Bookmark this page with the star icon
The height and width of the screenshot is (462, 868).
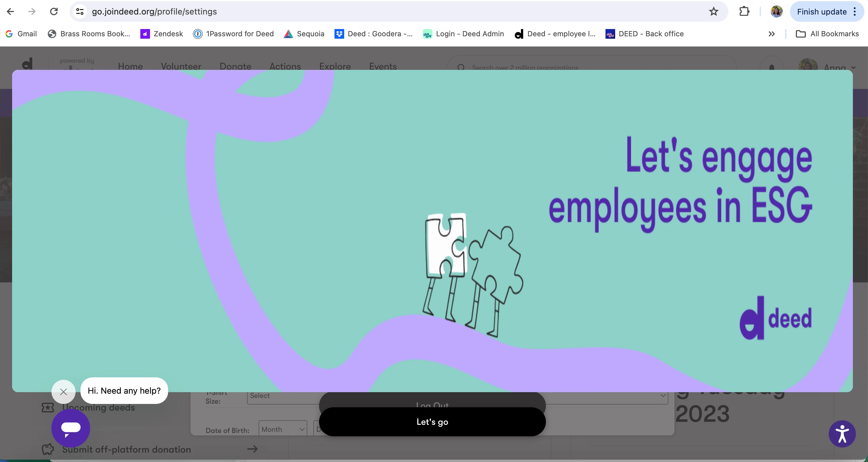click(x=713, y=11)
